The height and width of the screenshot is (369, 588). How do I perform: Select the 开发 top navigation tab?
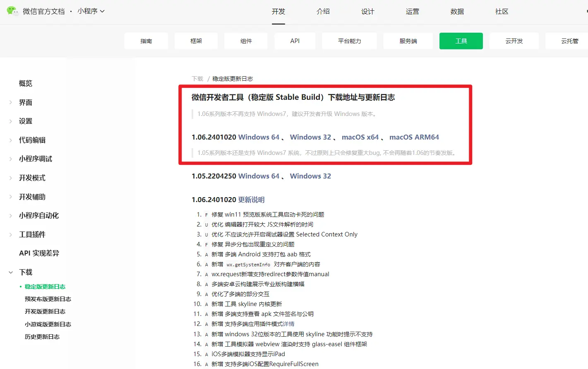[x=278, y=12]
